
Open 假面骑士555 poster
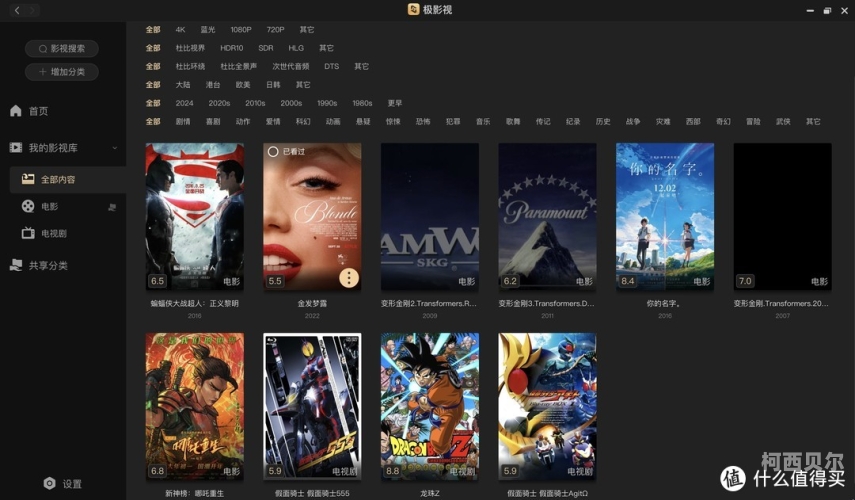pyautogui.click(x=312, y=406)
